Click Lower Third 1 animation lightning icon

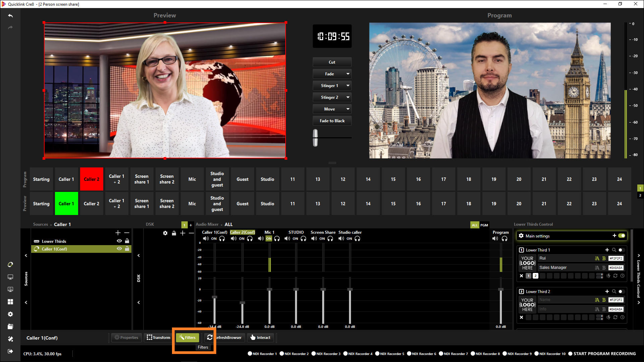608,276
